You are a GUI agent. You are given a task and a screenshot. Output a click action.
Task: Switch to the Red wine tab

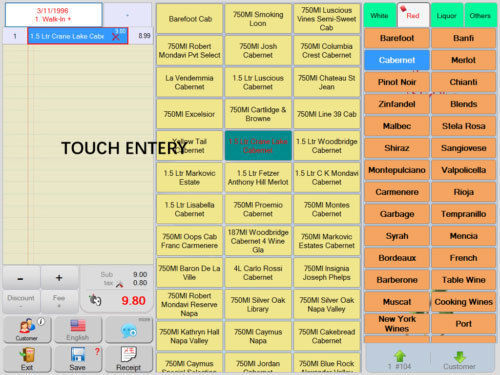tap(413, 15)
